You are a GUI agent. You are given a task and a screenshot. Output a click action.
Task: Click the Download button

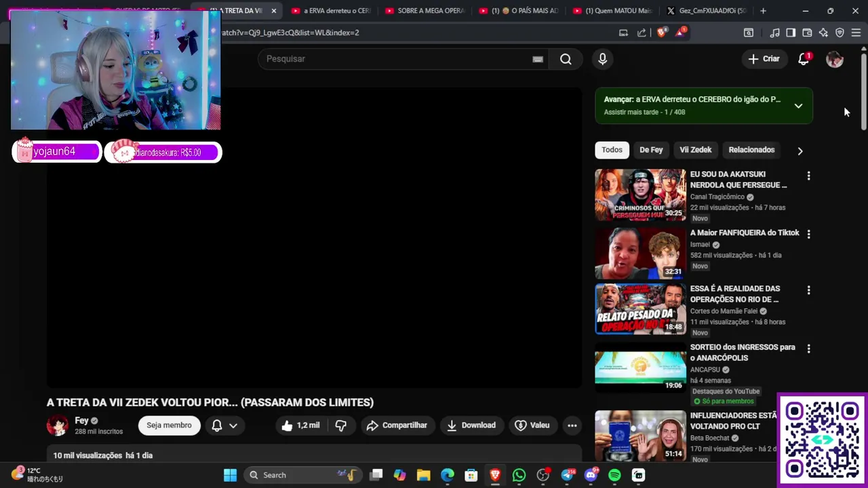[x=471, y=426]
